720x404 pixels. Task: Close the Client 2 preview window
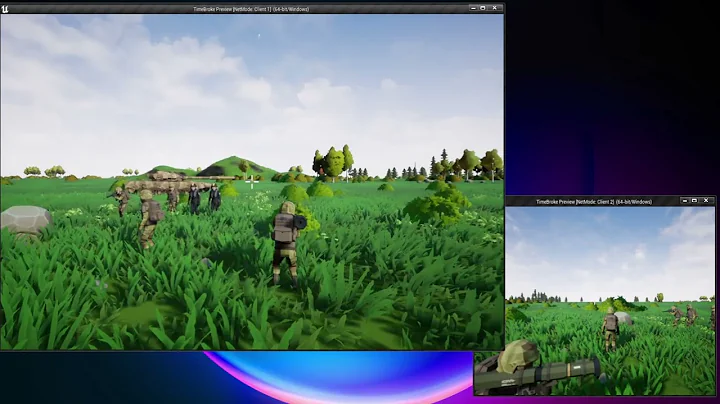coord(706,201)
